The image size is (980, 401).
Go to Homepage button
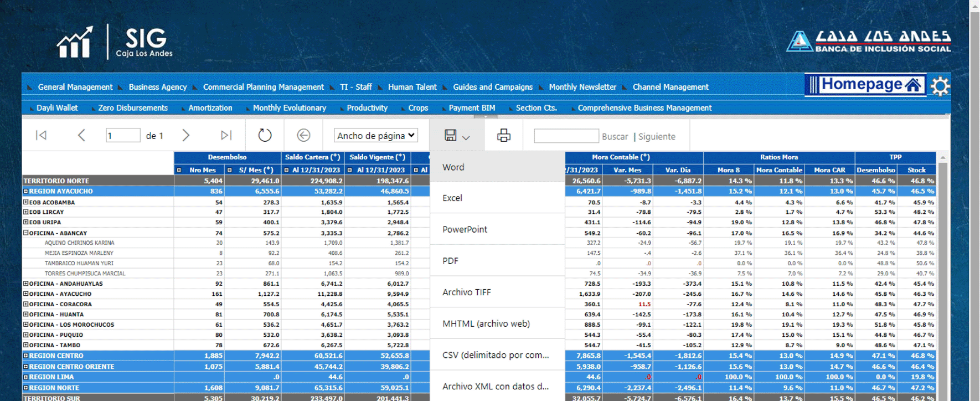pos(865,85)
